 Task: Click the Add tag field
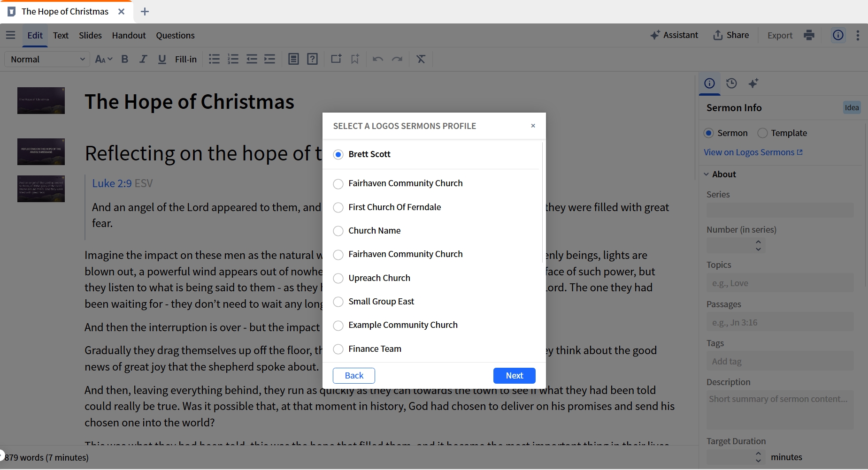(780, 362)
